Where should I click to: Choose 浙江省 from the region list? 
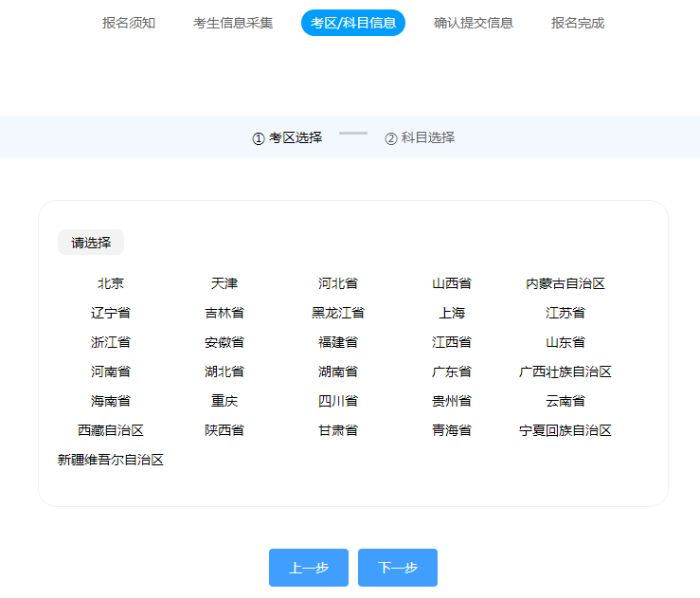tap(111, 342)
